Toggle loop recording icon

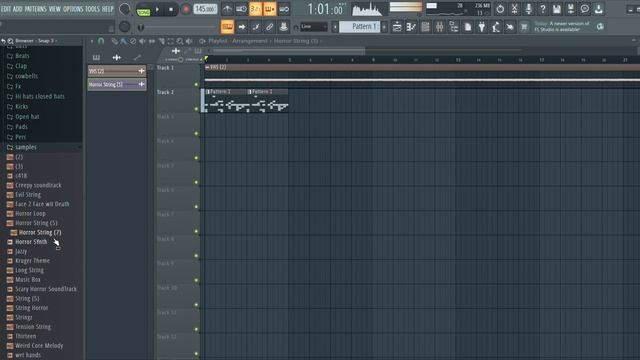tap(284, 9)
